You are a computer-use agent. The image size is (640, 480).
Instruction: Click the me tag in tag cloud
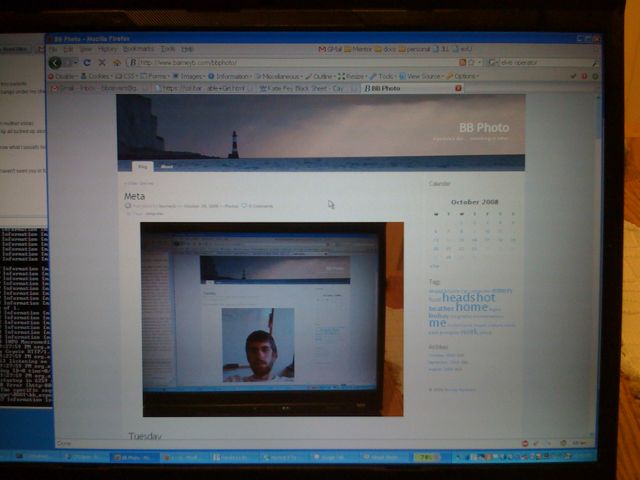click(x=437, y=323)
